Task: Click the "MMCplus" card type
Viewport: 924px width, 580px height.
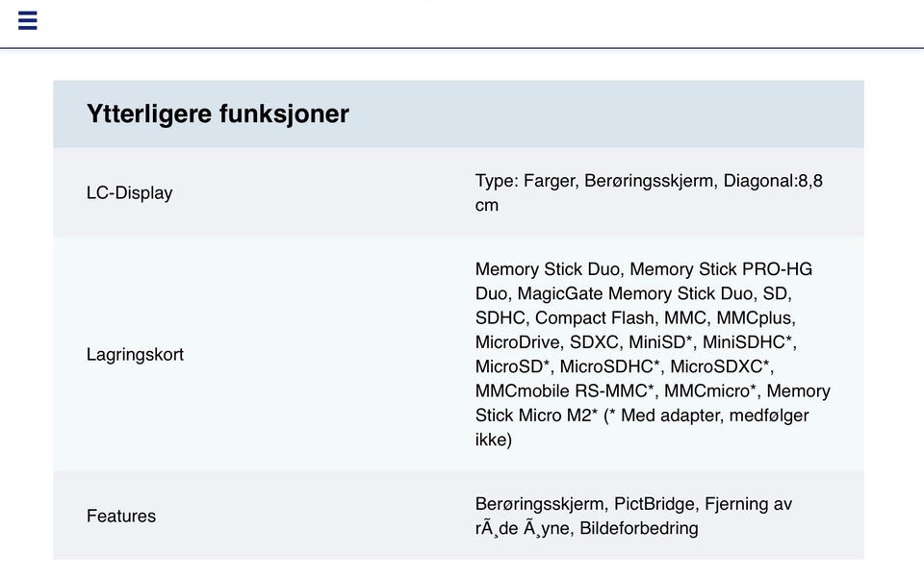Action: pyautogui.click(x=755, y=317)
